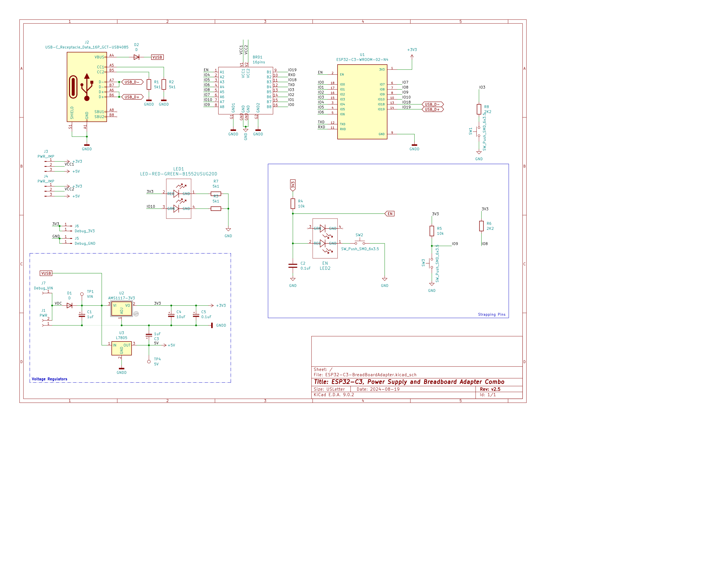The image size is (728, 563).
Task: Select the VUSB label in Voltage Regulators block
Action: tap(46, 273)
